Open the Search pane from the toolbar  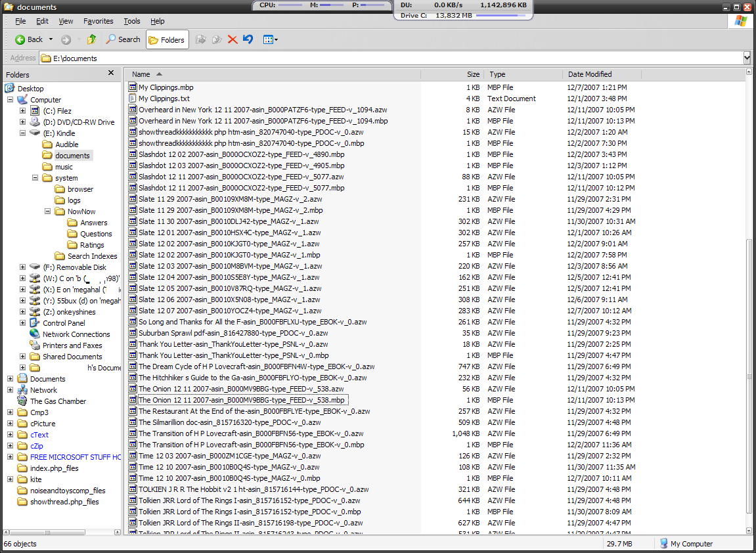click(x=123, y=39)
